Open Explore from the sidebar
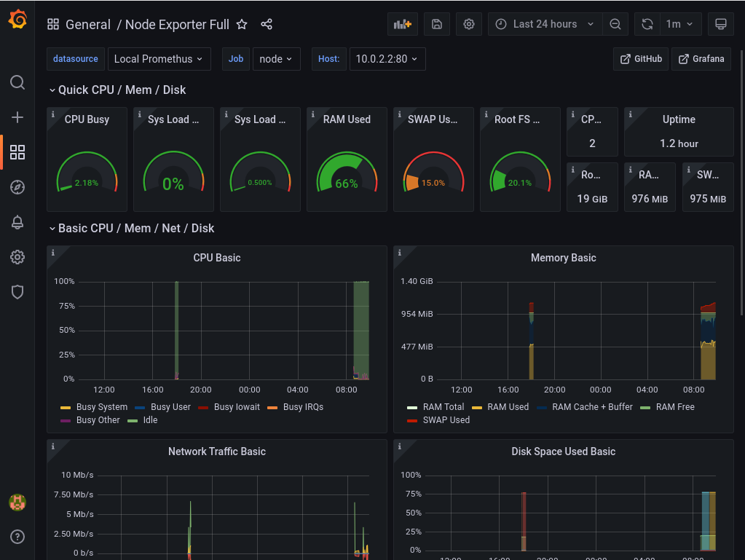 point(17,187)
